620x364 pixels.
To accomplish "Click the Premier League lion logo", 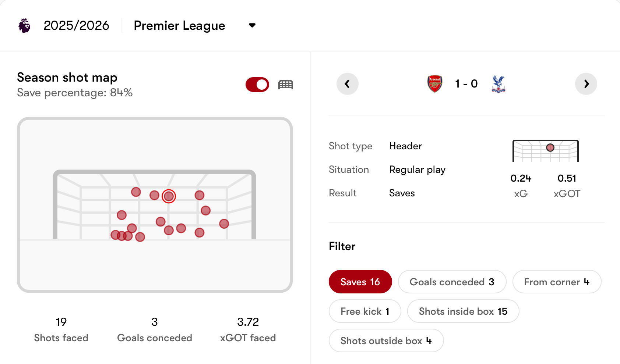I will pos(24,26).
